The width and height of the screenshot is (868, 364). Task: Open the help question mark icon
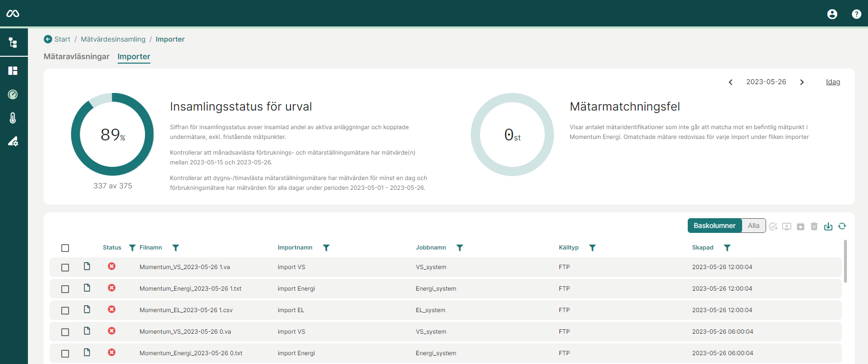856,14
